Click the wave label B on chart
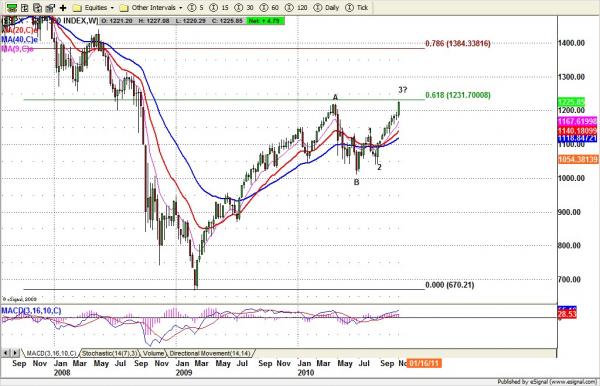 tap(357, 182)
